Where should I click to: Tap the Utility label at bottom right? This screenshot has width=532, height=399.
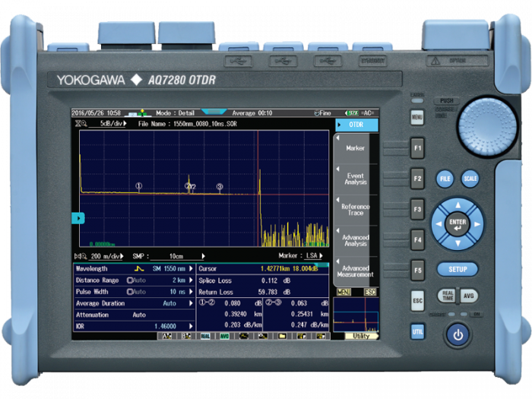click(x=362, y=336)
